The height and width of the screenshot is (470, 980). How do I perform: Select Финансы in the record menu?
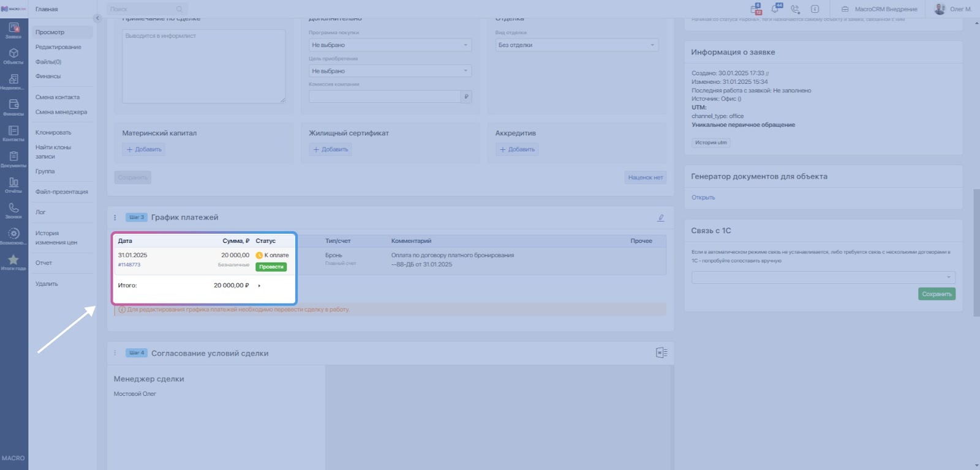(x=48, y=76)
